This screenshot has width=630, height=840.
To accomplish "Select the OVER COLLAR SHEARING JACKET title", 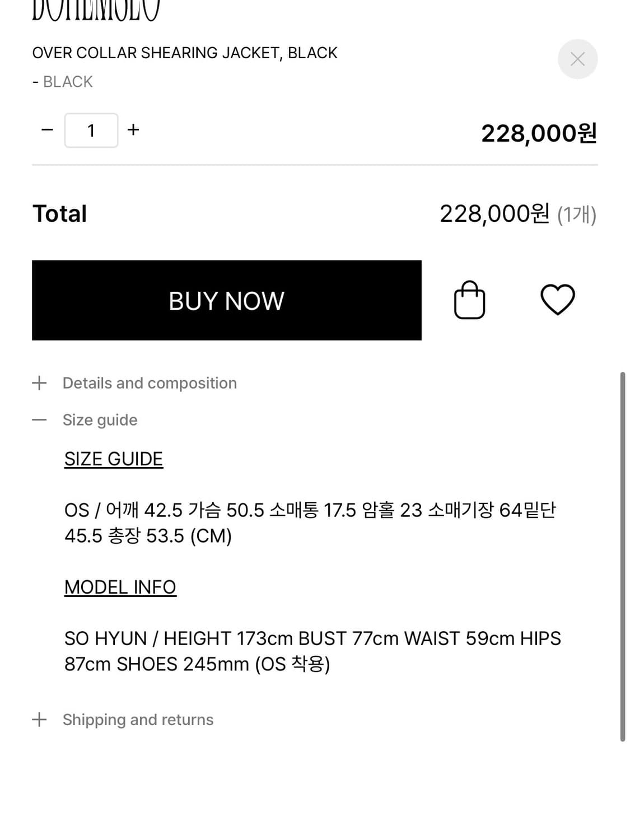I will point(185,53).
